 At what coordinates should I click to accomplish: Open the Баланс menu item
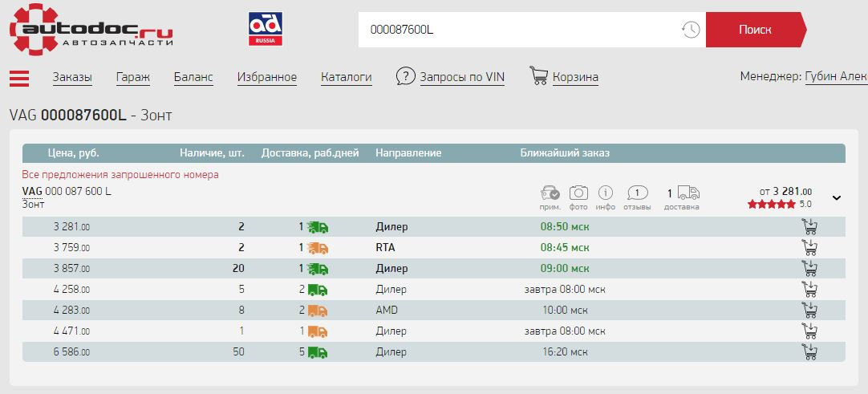point(193,78)
